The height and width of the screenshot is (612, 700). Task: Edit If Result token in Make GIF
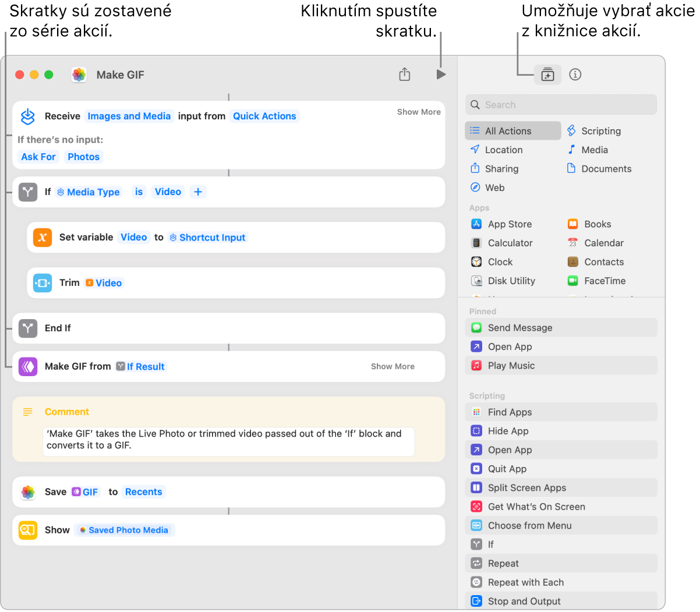(x=140, y=367)
